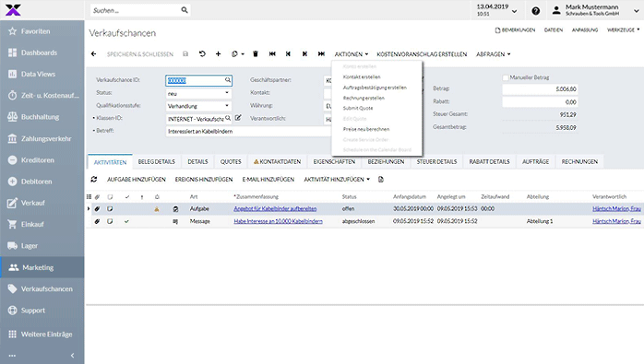
Task: Choose Submit Quote menu entry
Action: pyautogui.click(x=358, y=109)
